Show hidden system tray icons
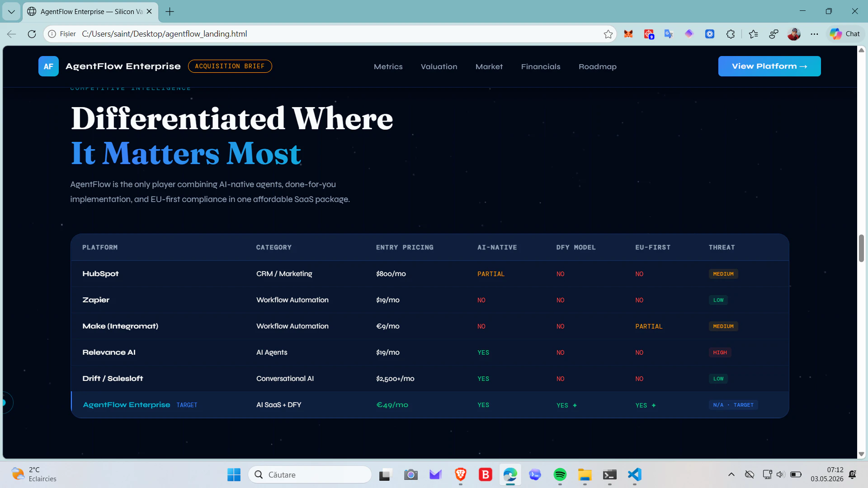 [731, 474]
